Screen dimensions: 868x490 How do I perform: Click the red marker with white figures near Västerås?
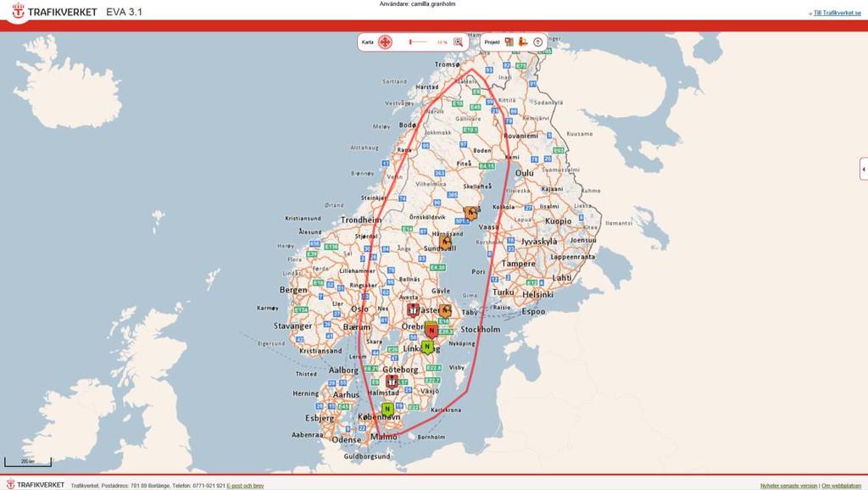click(x=413, y=310)
